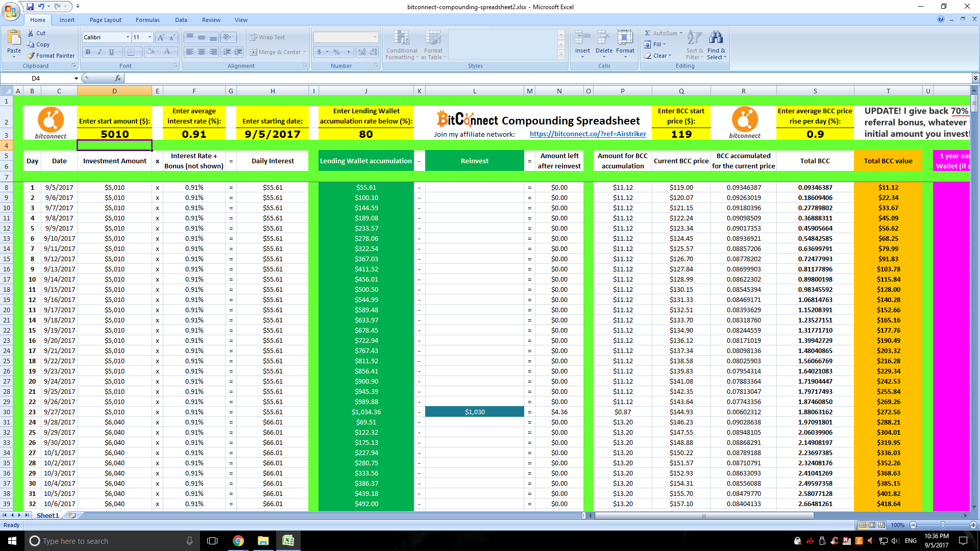This screenshot has height=551, width=980.
Task: Toggle Bold formatting
Action: pyautogui.click(x=88, y=52)
